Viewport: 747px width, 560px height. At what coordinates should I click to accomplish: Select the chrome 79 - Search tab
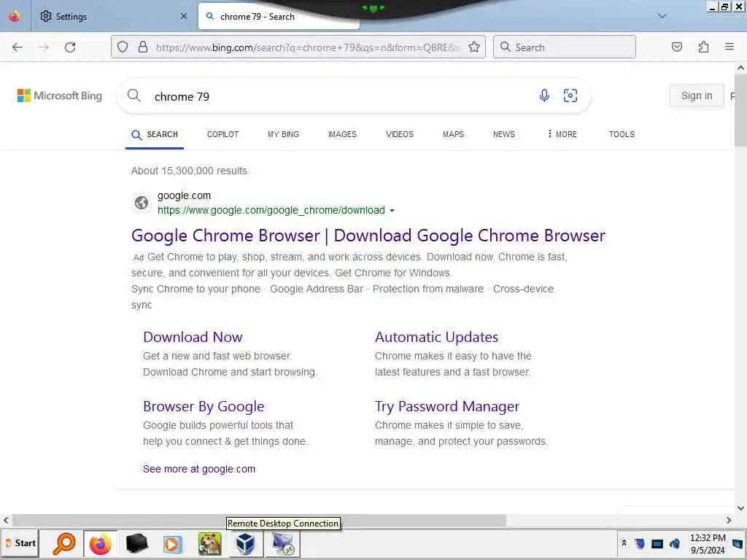[x=279, y=16]
